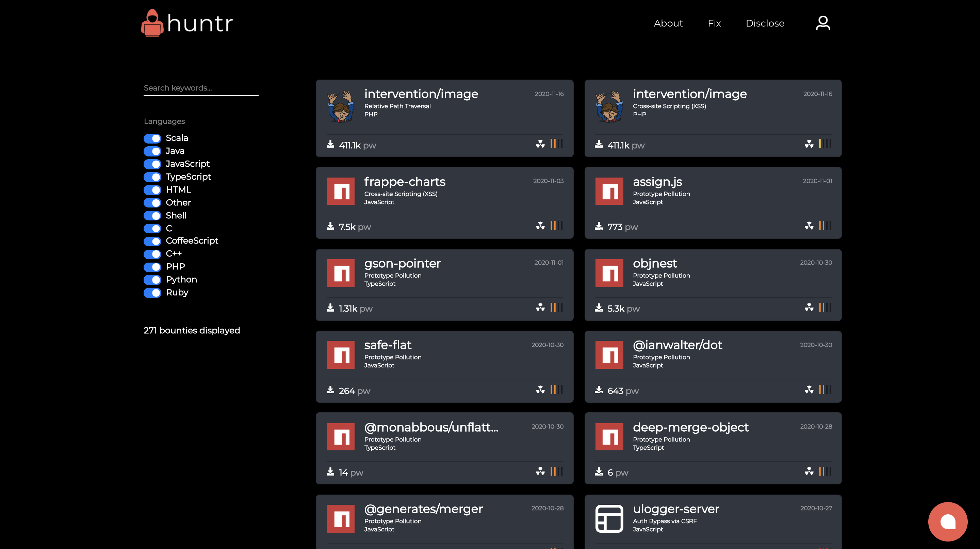Click the gson-pointer npm logo
Screen dimensions: 980x549
click(x=341, y=273)
